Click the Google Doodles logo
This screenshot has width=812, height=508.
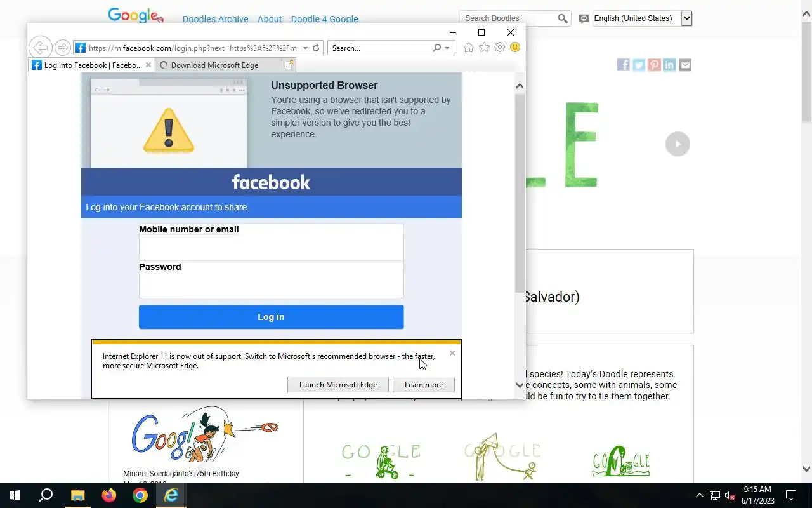[136, 16]
